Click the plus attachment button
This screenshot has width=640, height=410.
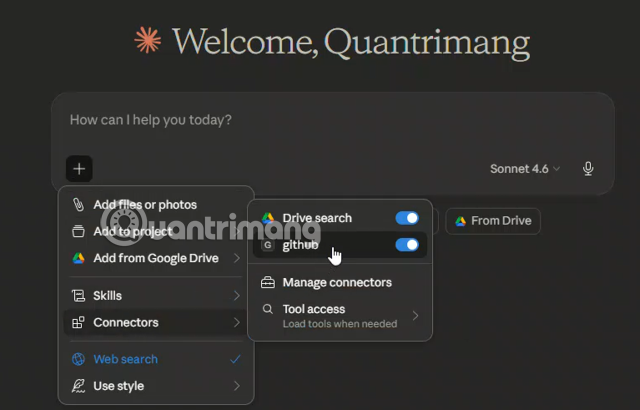coord(79,169)
